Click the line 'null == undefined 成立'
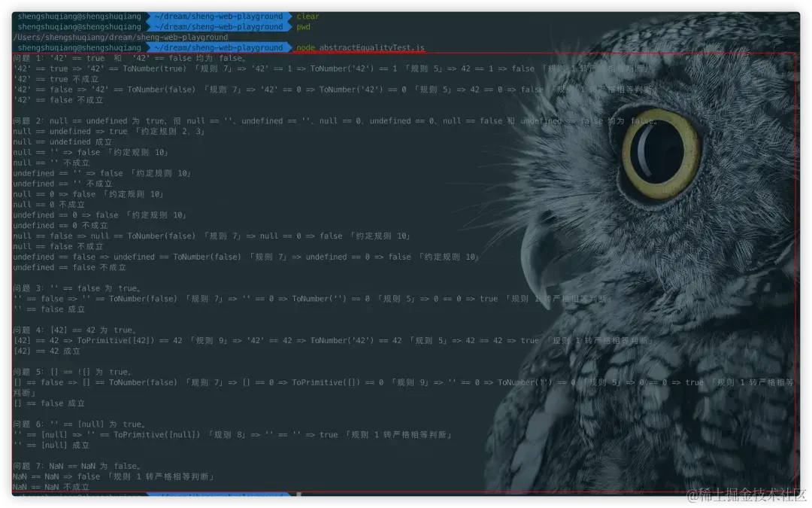 (x=62, y=141)
